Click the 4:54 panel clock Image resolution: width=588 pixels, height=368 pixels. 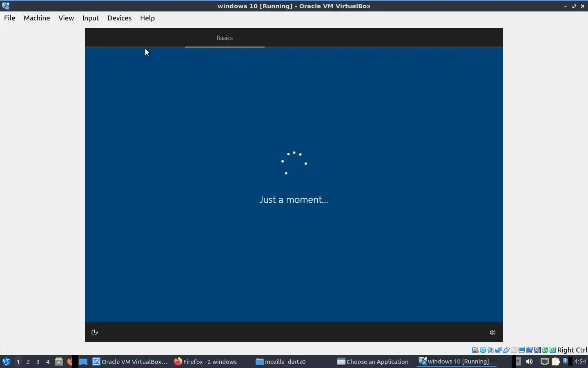tap(580, 361)
